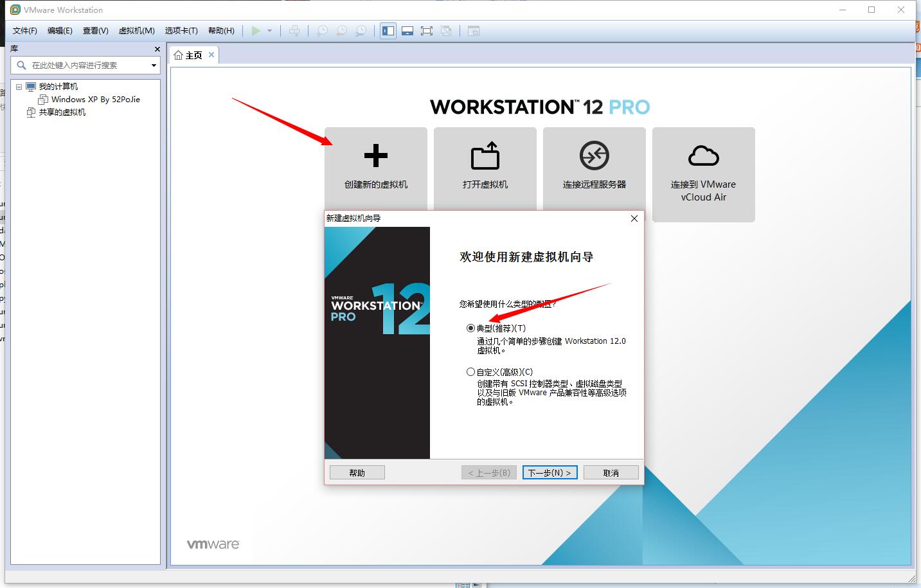Click the 上一步(B) button
Screen dimensions: 921x588
[x=489, y=473]
